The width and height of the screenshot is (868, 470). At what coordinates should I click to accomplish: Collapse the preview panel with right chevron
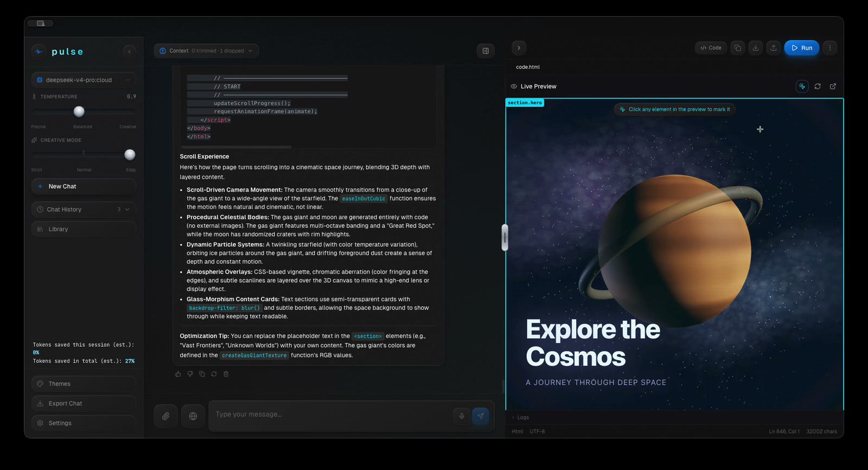[x=519, y=48]
